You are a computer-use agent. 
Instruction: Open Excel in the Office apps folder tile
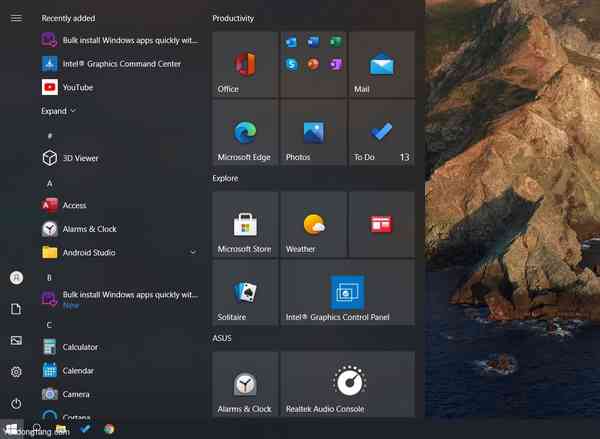tap(336, 42)
